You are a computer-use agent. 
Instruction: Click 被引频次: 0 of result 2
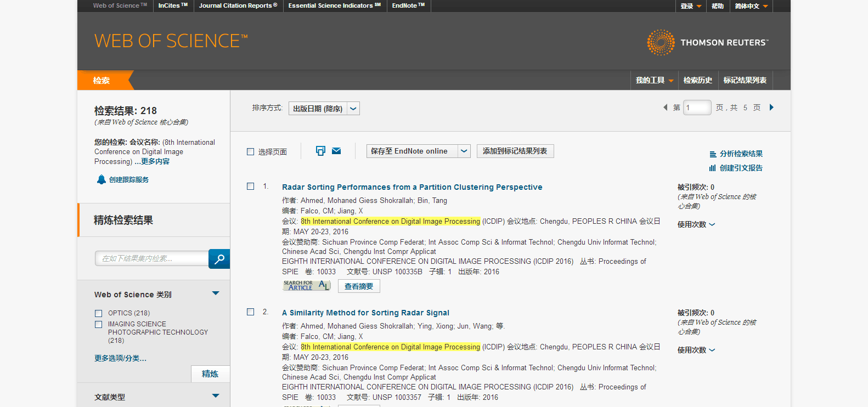pyautogui.click(x=696, y=313)
